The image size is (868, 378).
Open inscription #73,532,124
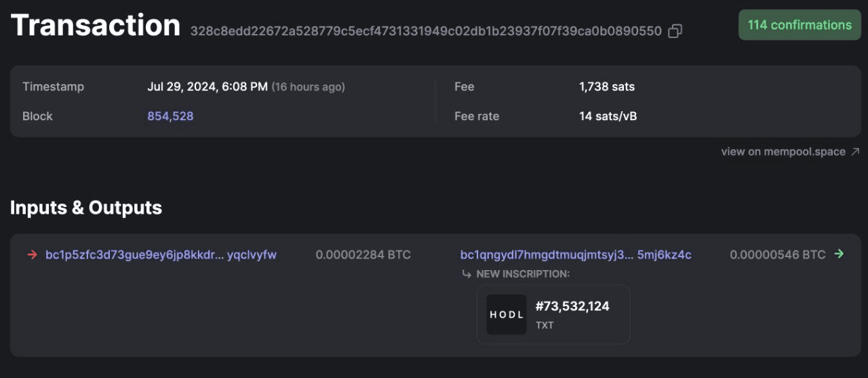point(572,307)
